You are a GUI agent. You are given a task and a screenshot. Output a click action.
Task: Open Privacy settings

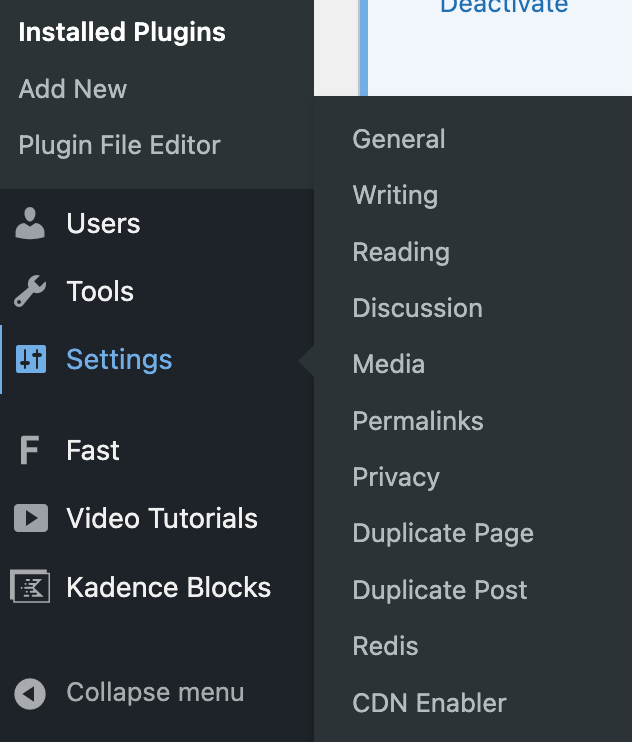(x=396, y=477)
